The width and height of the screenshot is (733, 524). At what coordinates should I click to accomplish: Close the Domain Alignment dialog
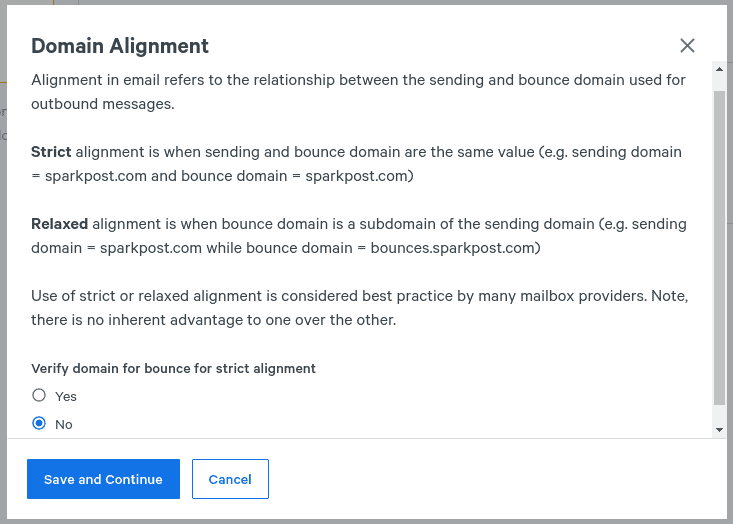pos(687,46)
